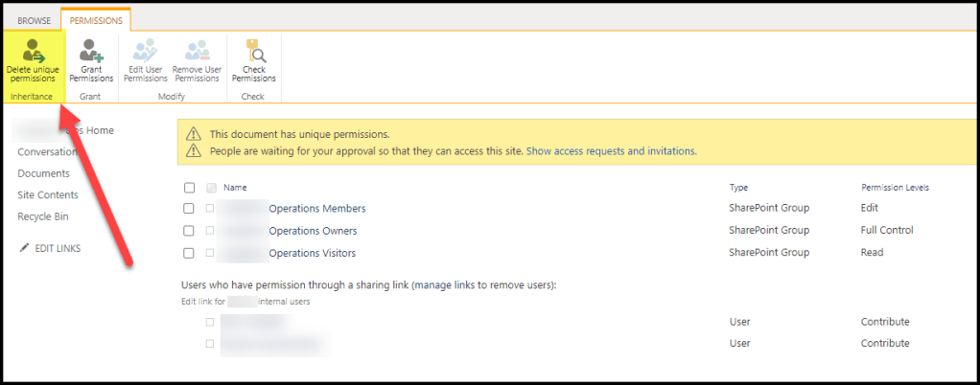Click the Name column header
The image size is (980, 385).
(235, 188)
